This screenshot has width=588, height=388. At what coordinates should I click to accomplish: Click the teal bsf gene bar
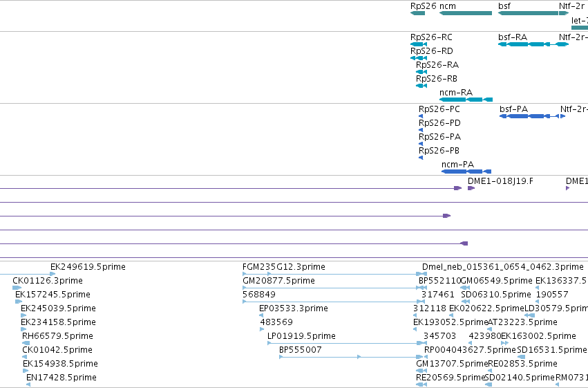point(528,13)
